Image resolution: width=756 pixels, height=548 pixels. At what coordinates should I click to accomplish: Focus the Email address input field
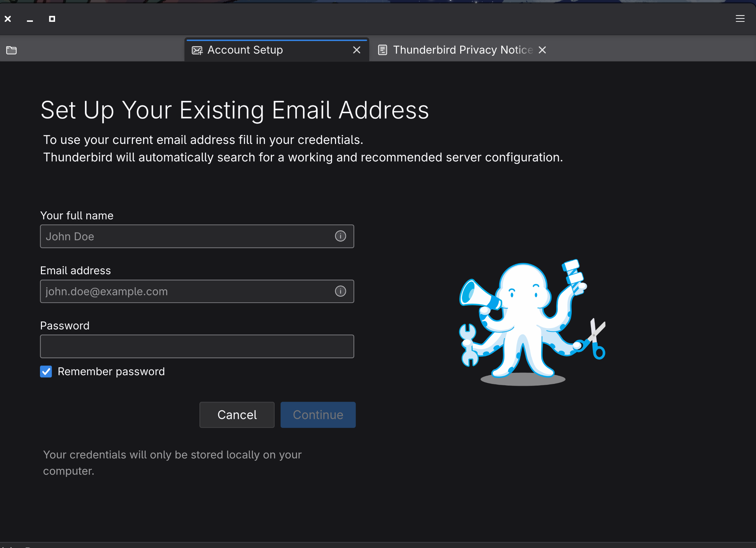pyautogui.click(x=188, y=292)
